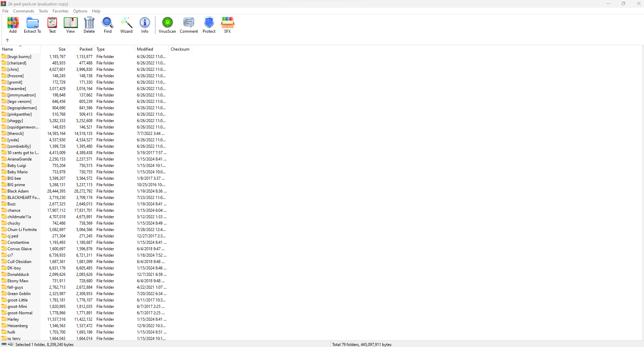Show archive Info
The width and height of the screenshot is (644, 347).
145,25
